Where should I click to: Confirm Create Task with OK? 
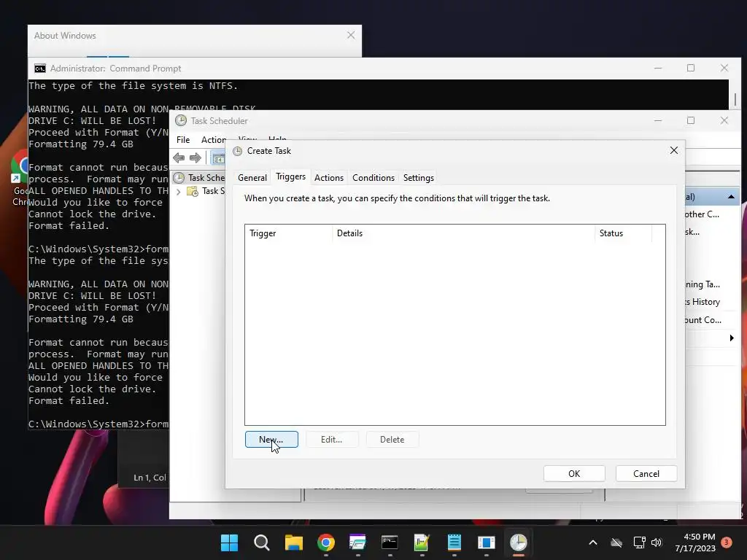click(574, 473)
